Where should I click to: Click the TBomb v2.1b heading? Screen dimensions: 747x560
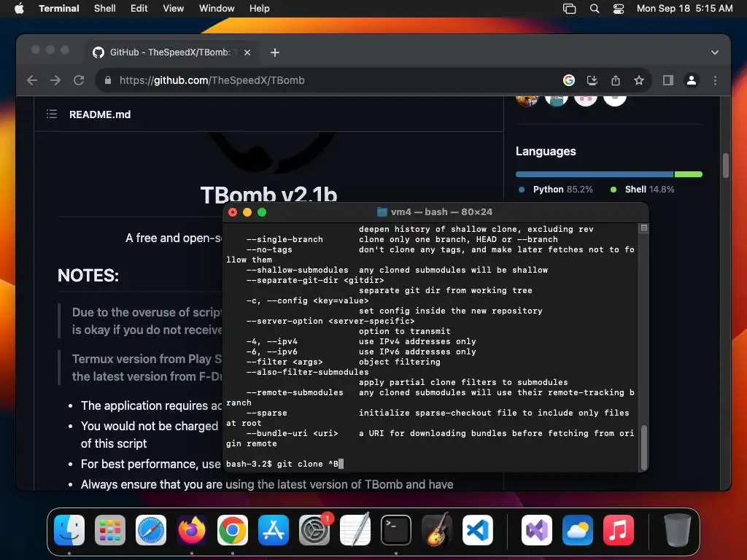[x=268, y=194]
